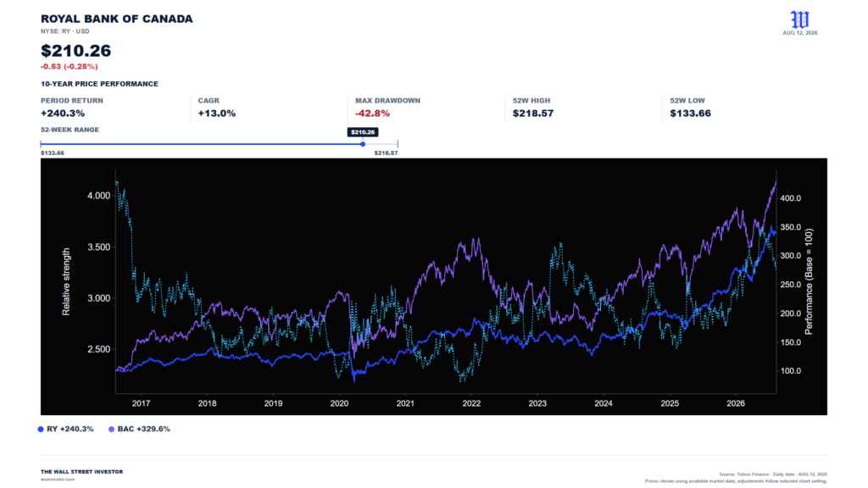
Task: Click the +13.0% CAGR value
Action: pos(217,114)
